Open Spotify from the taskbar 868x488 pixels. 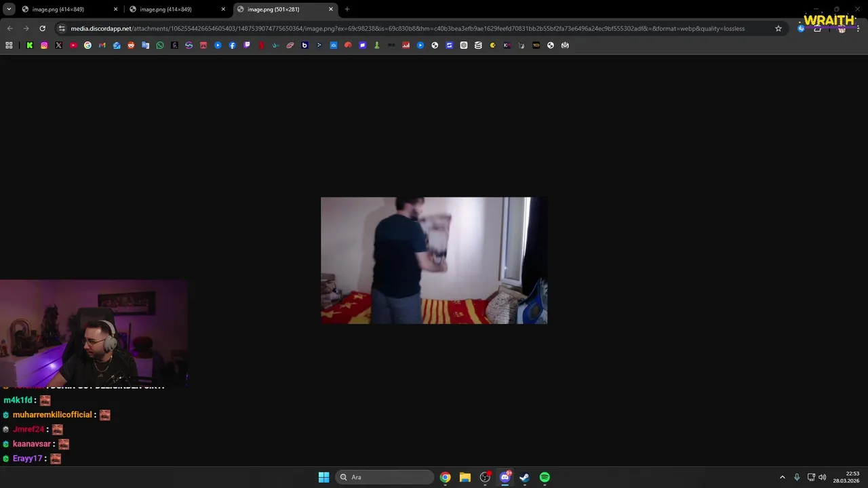545,477
